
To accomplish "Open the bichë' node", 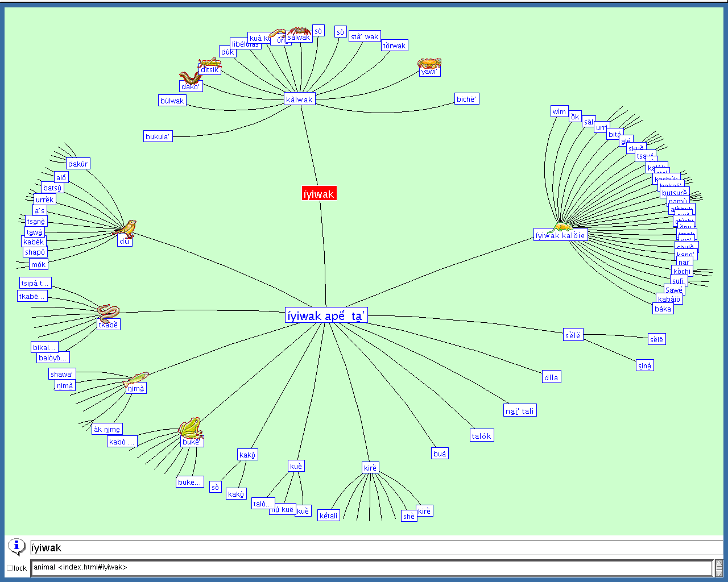I will 468,98.
